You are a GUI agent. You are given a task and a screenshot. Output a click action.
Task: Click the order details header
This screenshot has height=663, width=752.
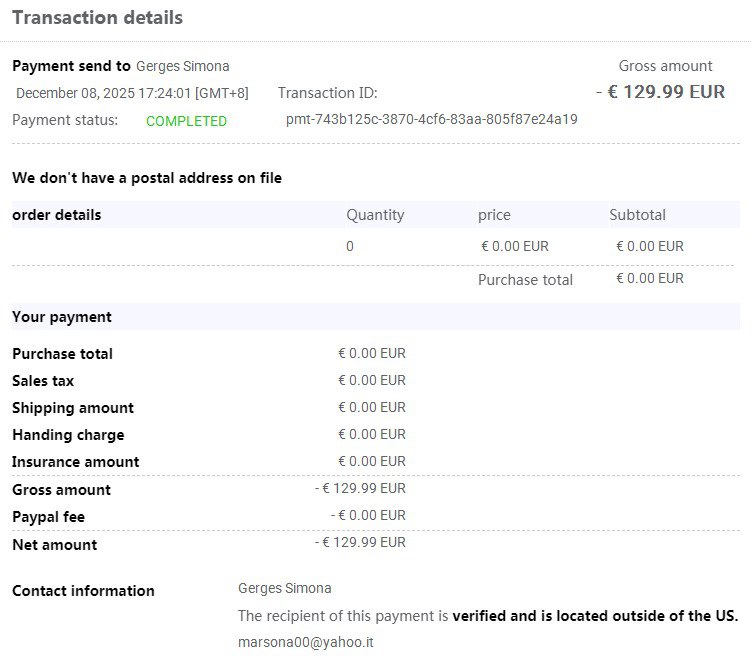pyautogui.click(x=56, y=215)
